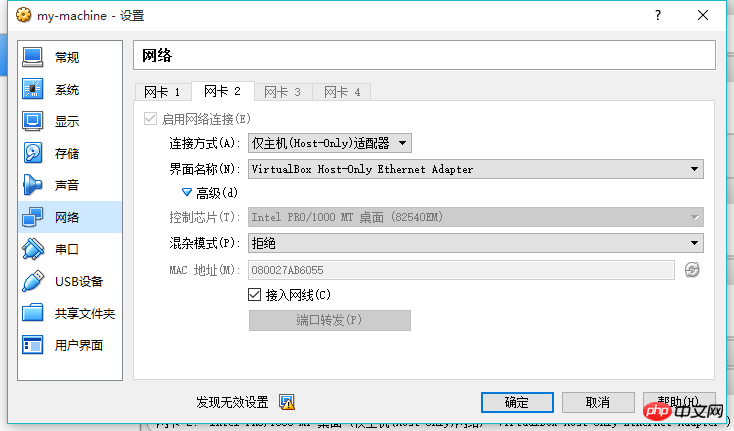The image size is (734, 431).
Task: Switch to the 网卡 3 tab
Action: (283, 92)
